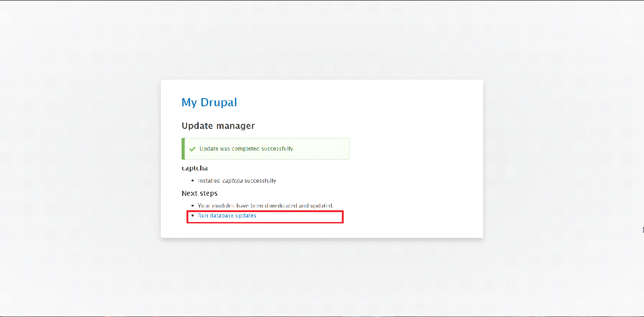
Task: Click the captcha section heading
Action: point(195,168)
